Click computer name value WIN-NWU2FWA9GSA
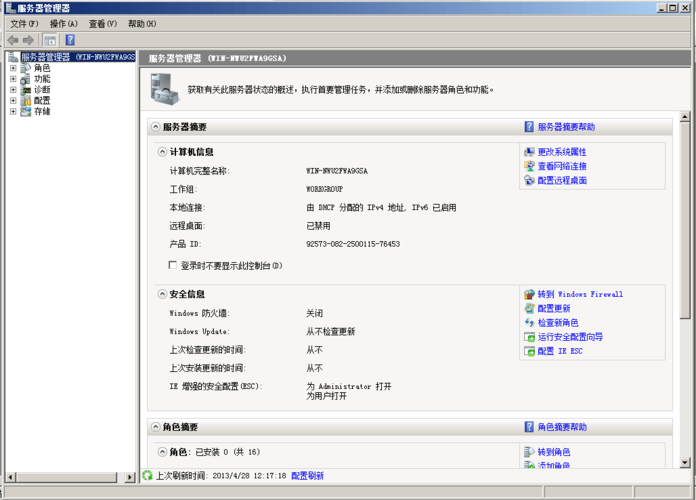This screenshot has height=500, width=696. coord(337,171)
